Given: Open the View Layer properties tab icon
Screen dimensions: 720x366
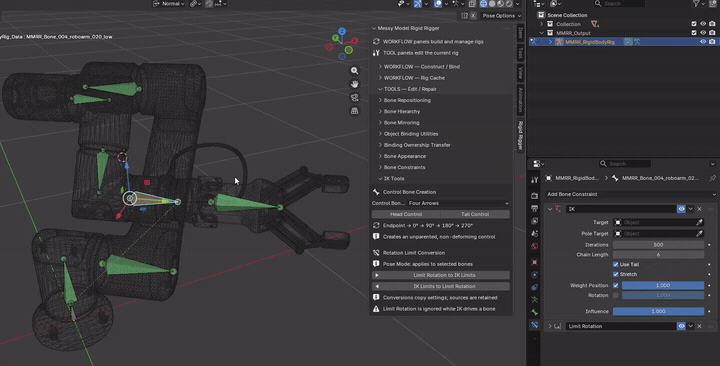Looking at the screenshot, I should [534, 221].
